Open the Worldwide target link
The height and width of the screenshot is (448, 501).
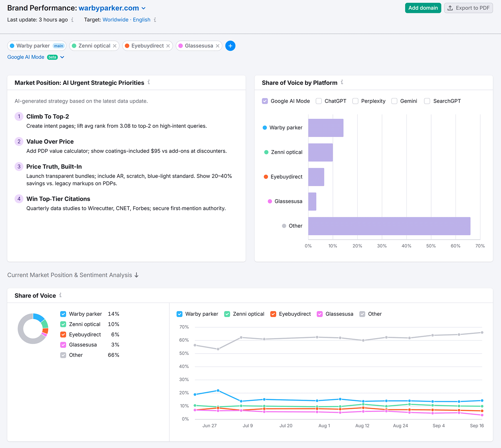pyautogui.click(x=115, y=20)
